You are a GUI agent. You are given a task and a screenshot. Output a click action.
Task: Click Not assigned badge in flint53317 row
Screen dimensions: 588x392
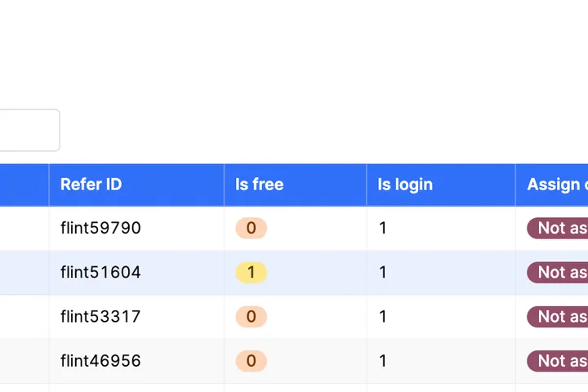click(x=558, y=317)
